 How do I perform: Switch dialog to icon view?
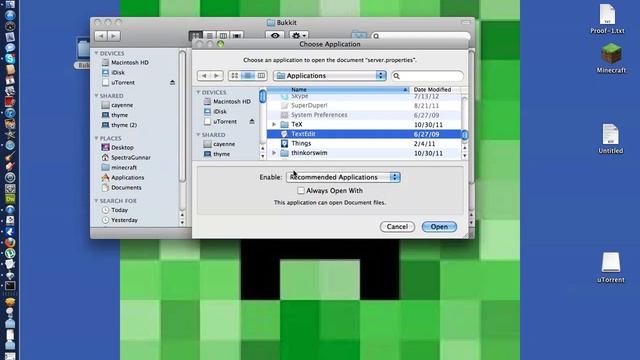click(235, 76)
